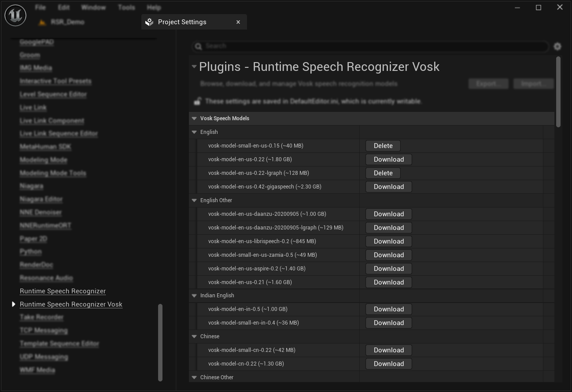Open the Groom plugin settings

tap(30, 55)
